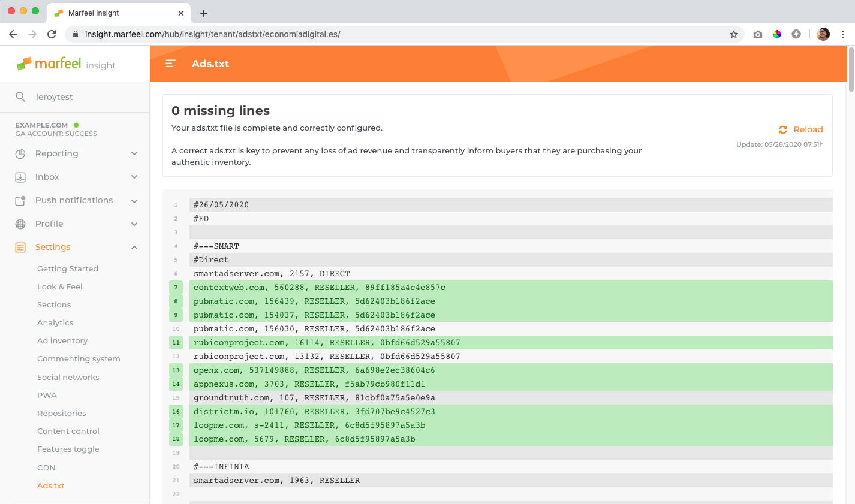
Task: Open Content control settings
Action: pyautogui.click(x=68, y=431)
